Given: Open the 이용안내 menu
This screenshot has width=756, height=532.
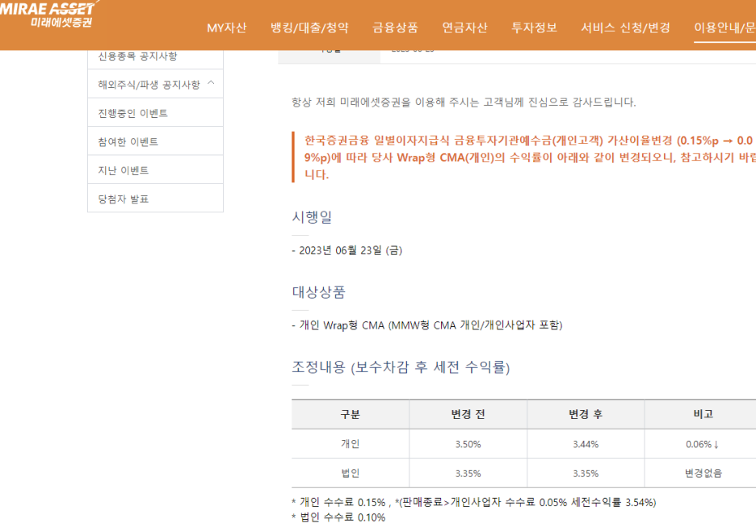Looking at the screenshot, I should (724, 28).
